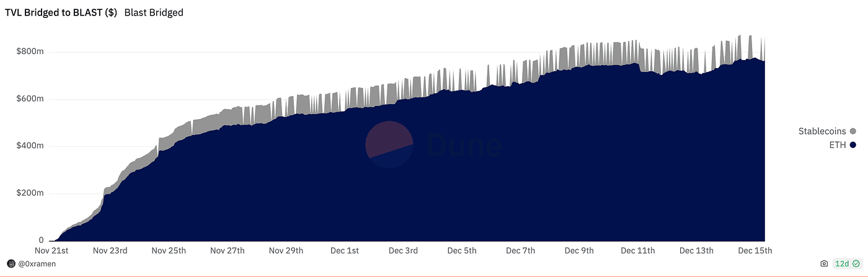Click the Dune watermark circle logo
The image size is (868, 277).
(x=389, y=145)
